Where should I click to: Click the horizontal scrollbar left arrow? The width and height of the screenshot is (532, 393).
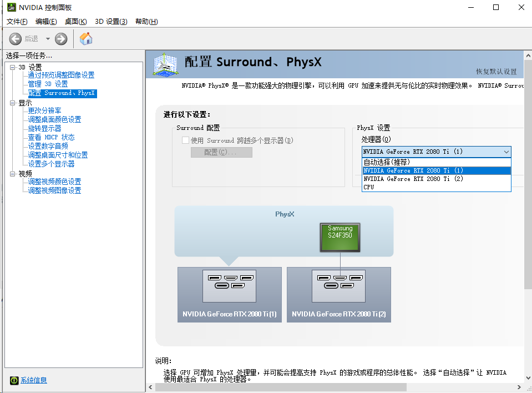coord(151,387)
